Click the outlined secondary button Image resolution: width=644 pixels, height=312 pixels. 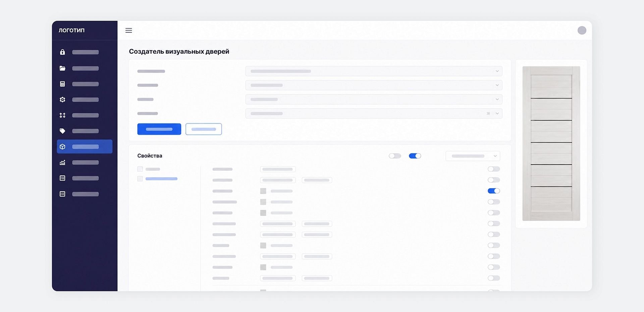(204, 129)
